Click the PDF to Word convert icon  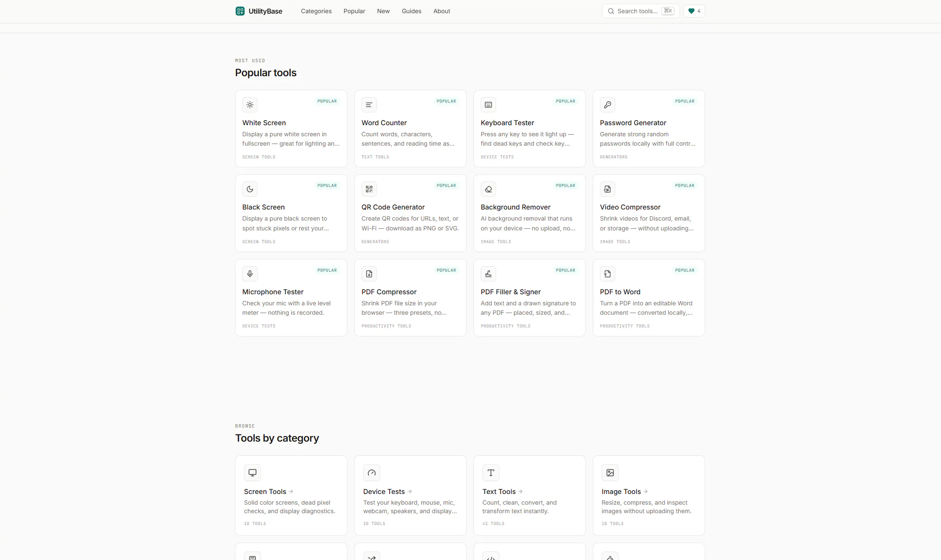click(x=608, y=274)
